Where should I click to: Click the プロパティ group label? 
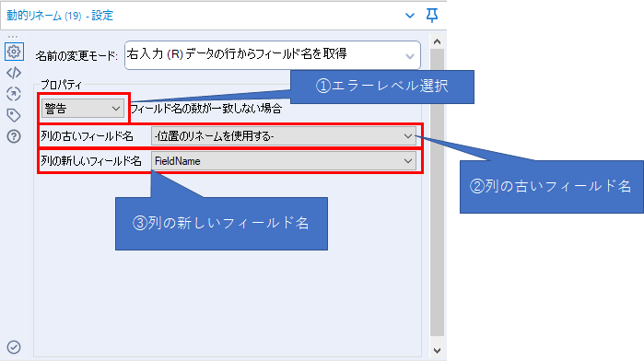coord(61,85)
